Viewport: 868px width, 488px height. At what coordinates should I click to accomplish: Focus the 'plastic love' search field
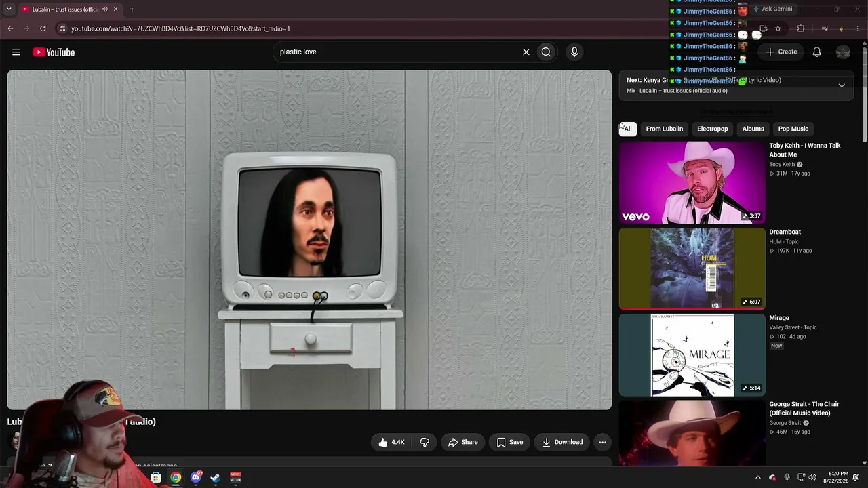click(397, 52)
